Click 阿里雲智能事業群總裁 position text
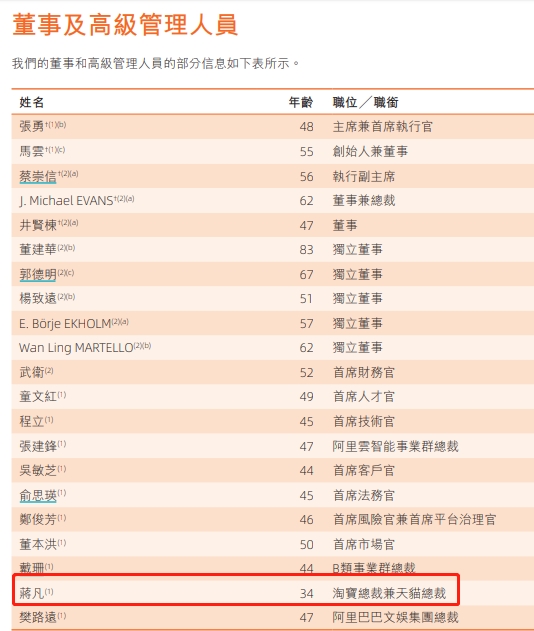Image resolution: width=534 pixels, height=631 pixels. 395,446
